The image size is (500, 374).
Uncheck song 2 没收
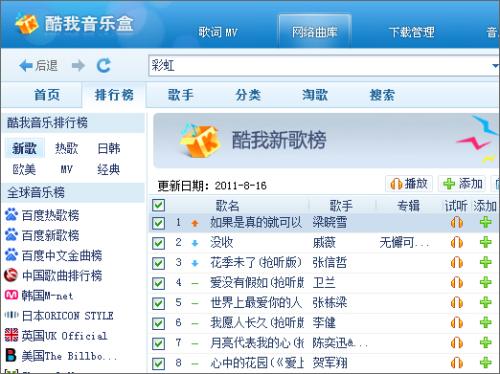click(158, 243)
